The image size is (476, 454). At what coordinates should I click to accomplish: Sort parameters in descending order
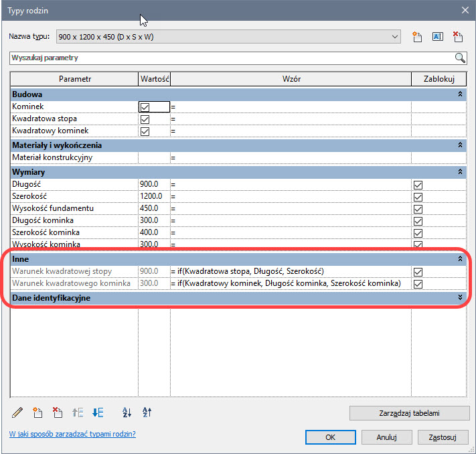point(147,412)
